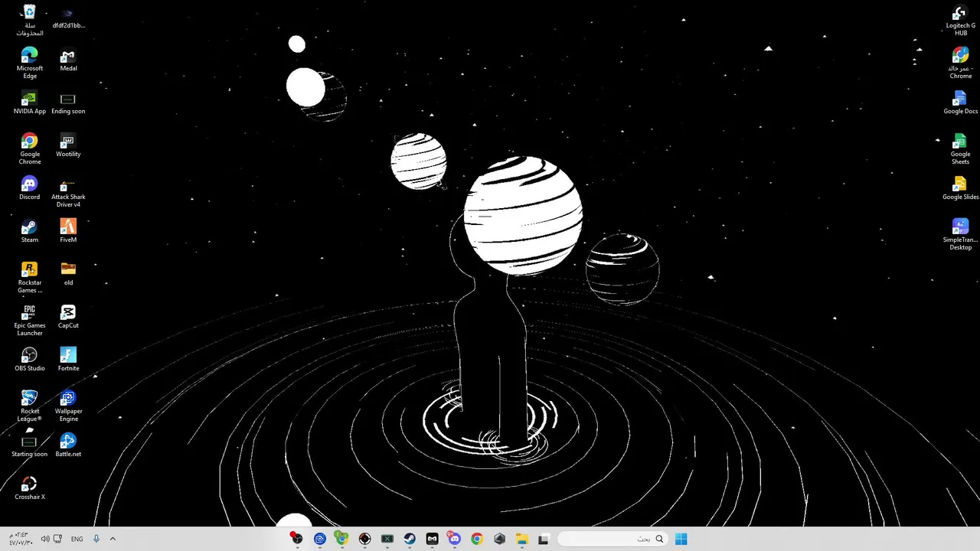Select the Logitech G HUB desktop shortcut
This screenshot has height=551, width=980.
point(960,21)
